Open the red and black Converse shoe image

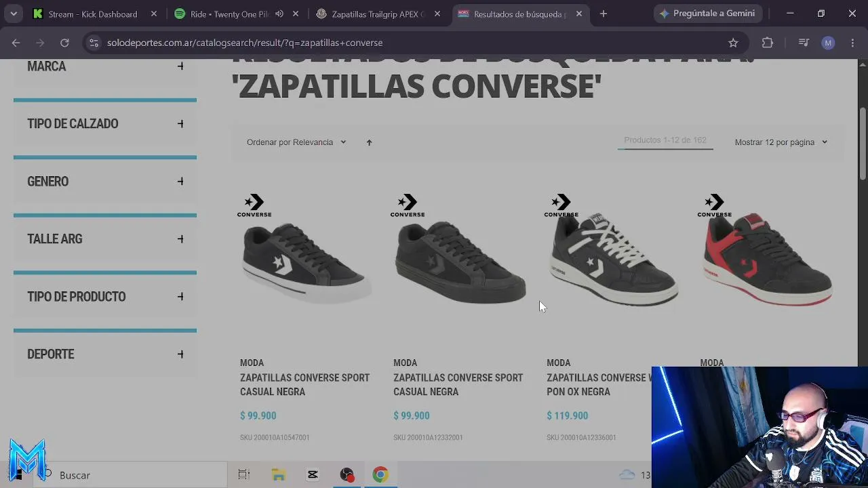coord(768,260)
